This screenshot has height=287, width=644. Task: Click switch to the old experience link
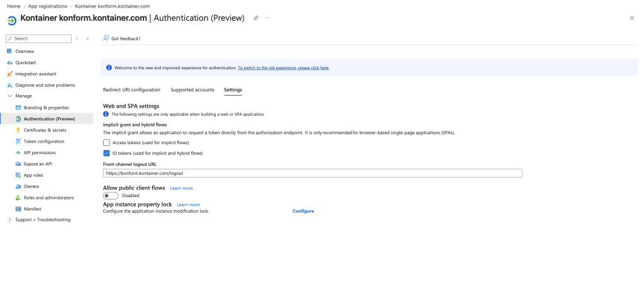[x=284, y=68]
